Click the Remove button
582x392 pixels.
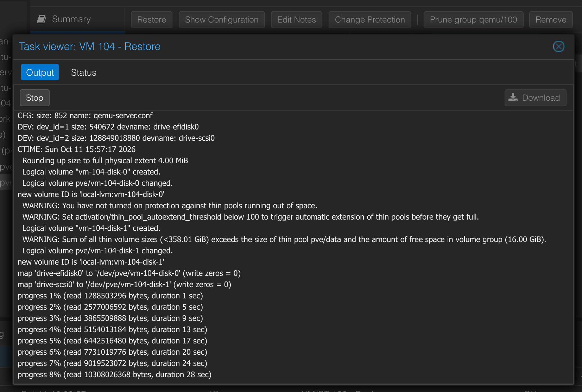point(551,20)
